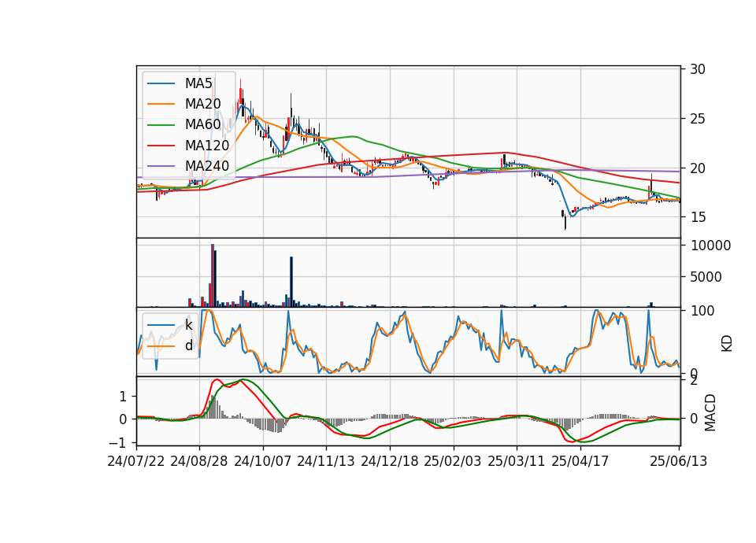The height and width of the screenshot is (543, 756).
Task: Click the 24/12/18 date axis label
Action: point(390,461)
